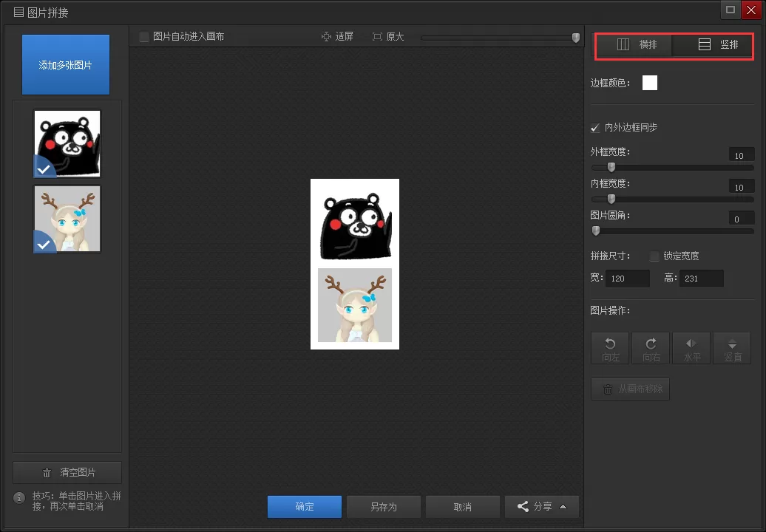Screen dimensions: 766x532
Task: Uncheck 内外边框同步 checkbox
Action: 595,128
